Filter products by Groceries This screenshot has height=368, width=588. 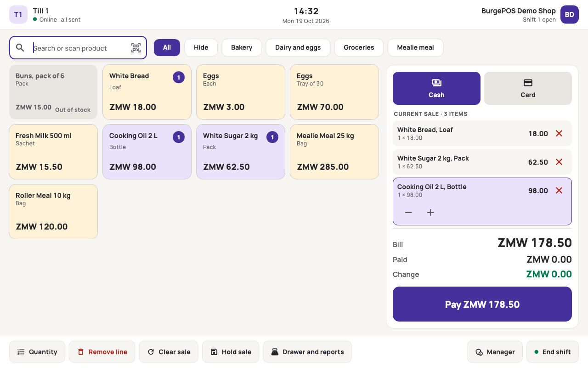359,47
